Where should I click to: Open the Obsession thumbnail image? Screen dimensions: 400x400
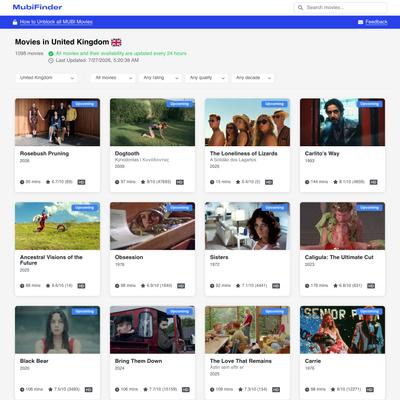[x=152, y=226]
